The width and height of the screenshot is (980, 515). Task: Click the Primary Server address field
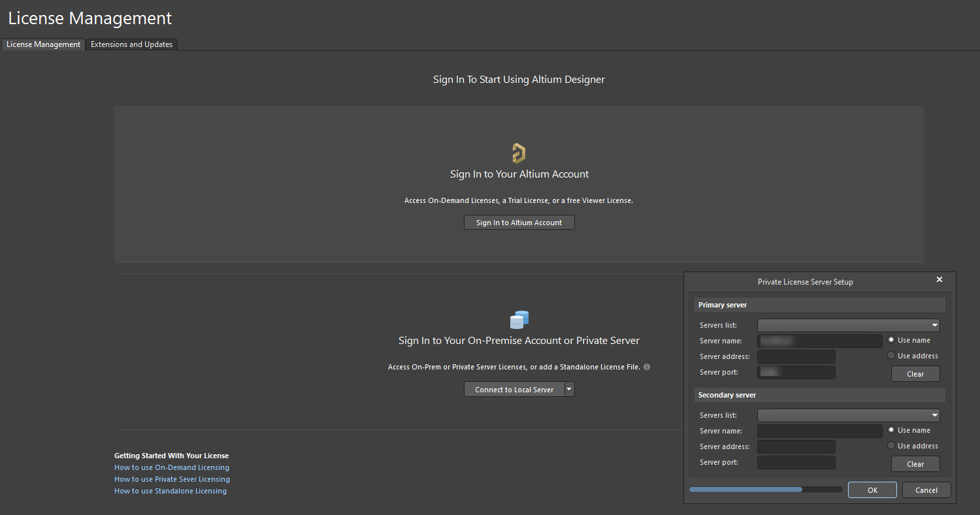click(x=796, y=356)
